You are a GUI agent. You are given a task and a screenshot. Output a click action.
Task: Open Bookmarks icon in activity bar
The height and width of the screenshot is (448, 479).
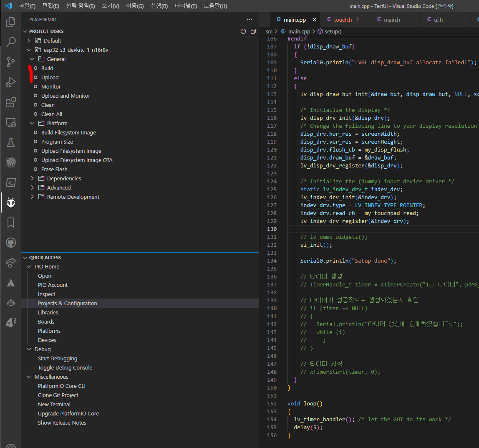(x=11, y=223)
